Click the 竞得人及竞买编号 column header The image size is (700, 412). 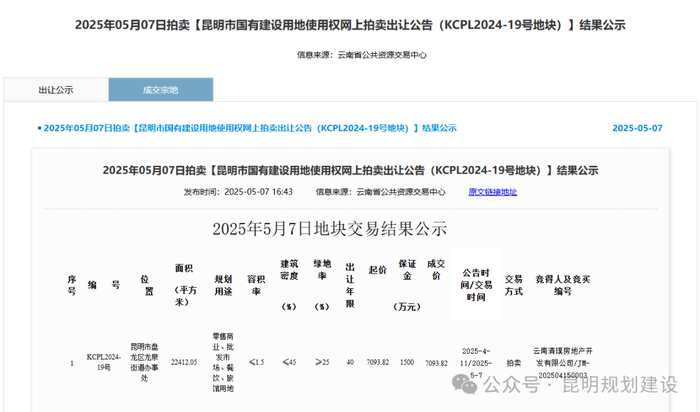coord(562,285)
